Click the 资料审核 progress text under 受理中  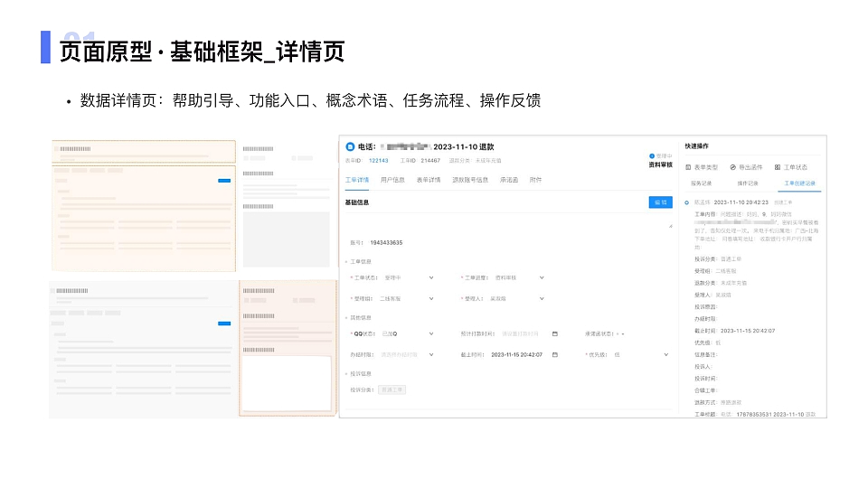click(660, 164)
